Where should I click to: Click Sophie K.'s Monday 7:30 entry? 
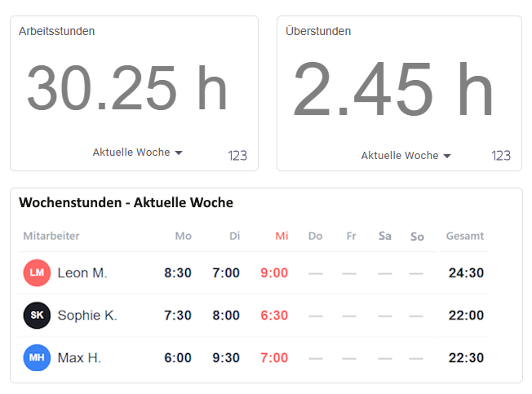click(178, 315)
